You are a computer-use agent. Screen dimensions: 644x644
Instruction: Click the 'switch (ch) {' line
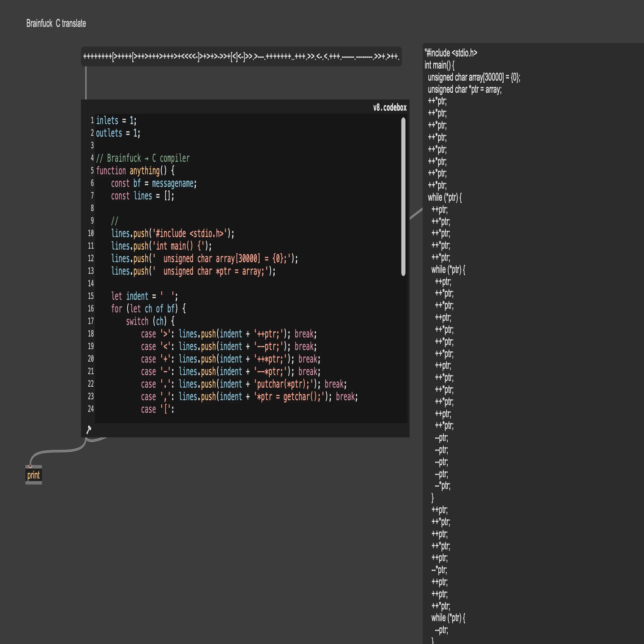[150, 321]
